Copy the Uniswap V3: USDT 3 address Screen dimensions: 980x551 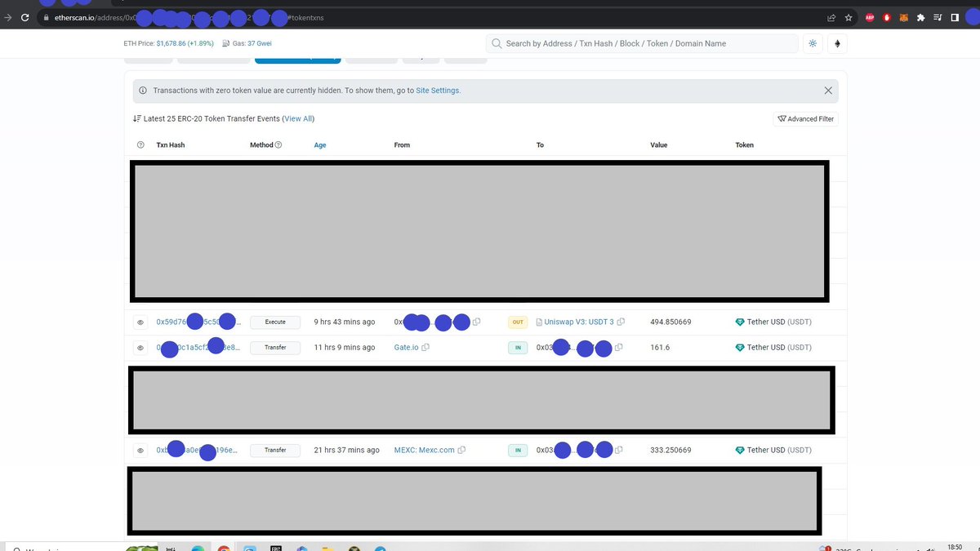coord(621,322)
